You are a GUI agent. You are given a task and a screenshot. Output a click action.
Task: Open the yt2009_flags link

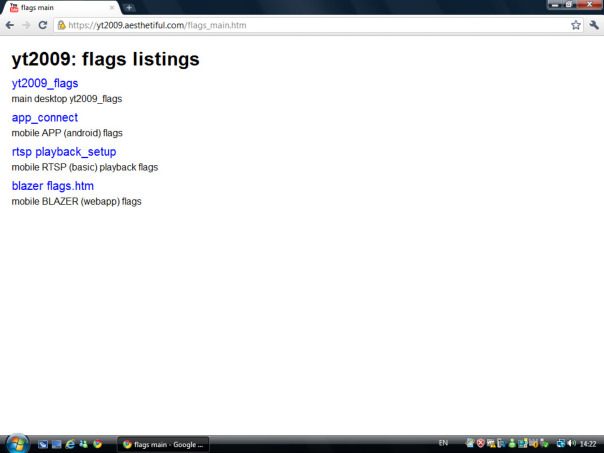coord(45,84)
